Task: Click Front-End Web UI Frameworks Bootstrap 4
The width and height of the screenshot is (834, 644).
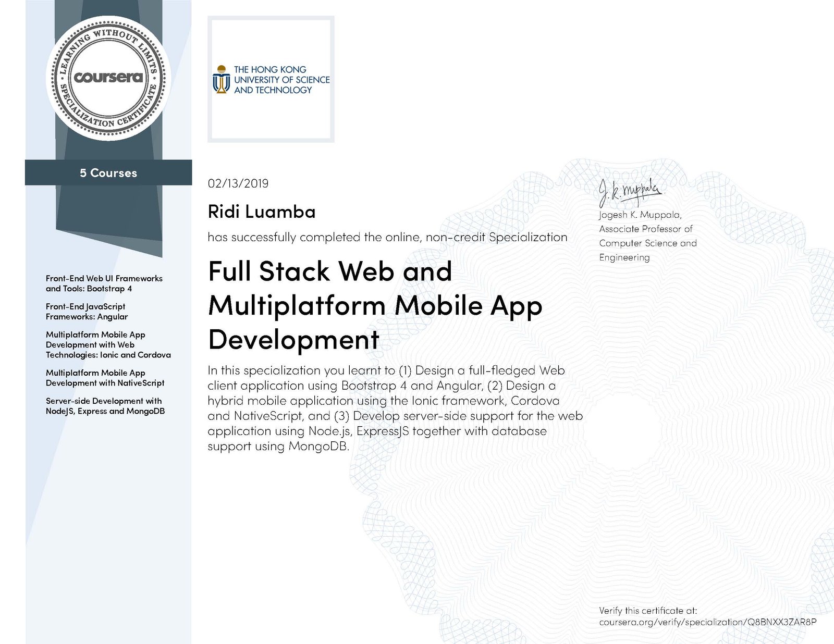Action: 104,283
